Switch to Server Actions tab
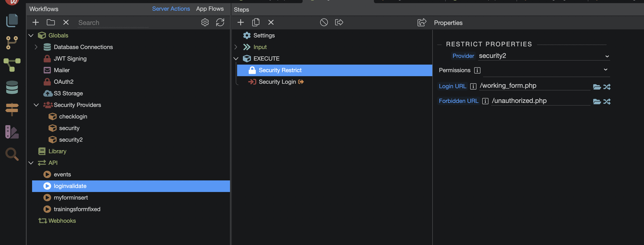 [x=171, y=9]
